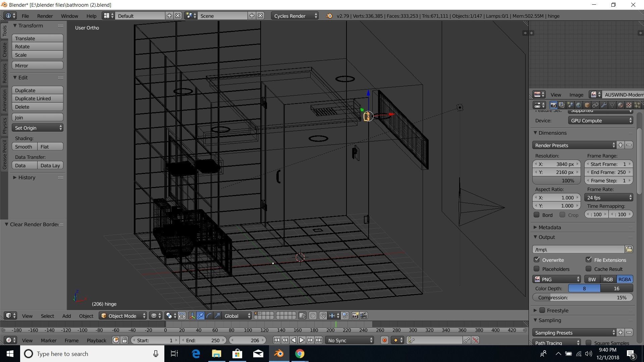Click the red auto-keyframe record button
Screen dimensions: 644x362
point(384,340)
